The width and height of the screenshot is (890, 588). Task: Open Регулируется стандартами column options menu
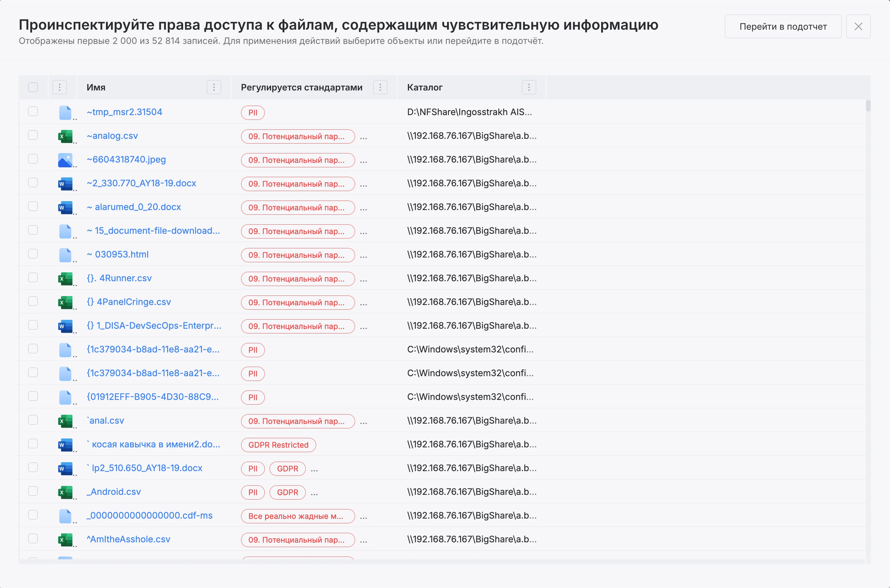(x=380, y=88)
